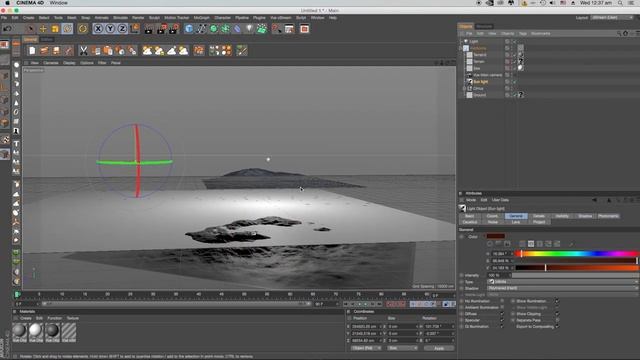Select the Sun light object row
Viewport: 640px width, 360px height.
pyautogui.click(x=480, y=82)
